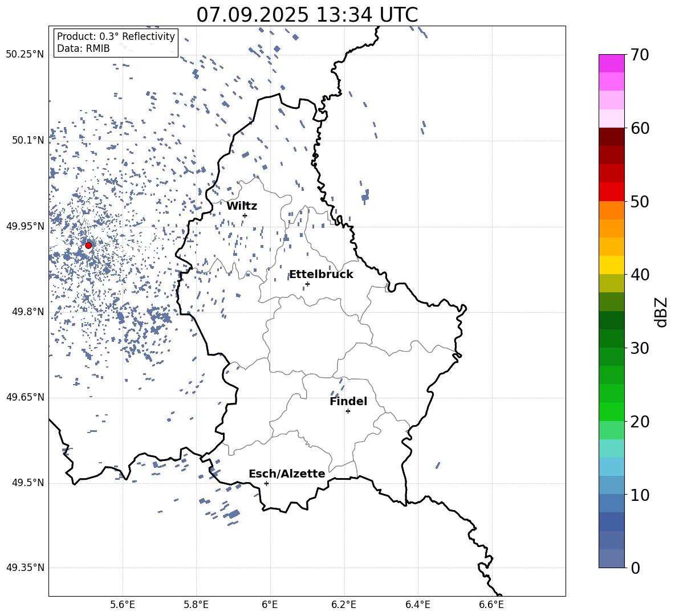Click the bright red 50 dBZ colorbar segment
The image size is (675, 616).
[x=611, y=192]
